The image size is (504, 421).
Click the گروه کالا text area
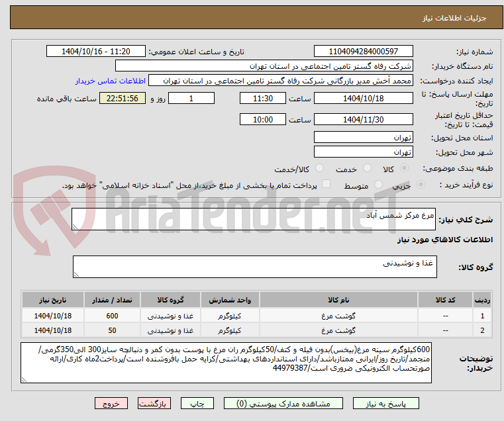coord(255,267)
